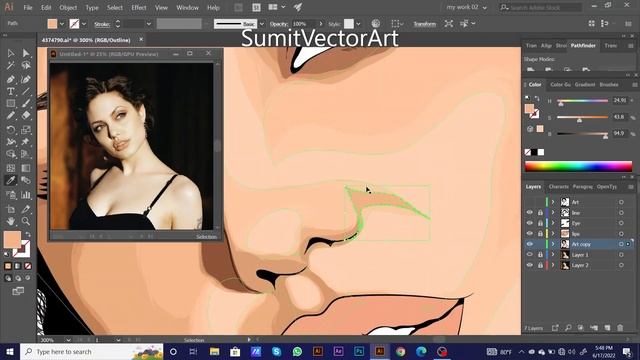Select the Blend tool
The width and height of the screenshot is (640, 360).
26,180
